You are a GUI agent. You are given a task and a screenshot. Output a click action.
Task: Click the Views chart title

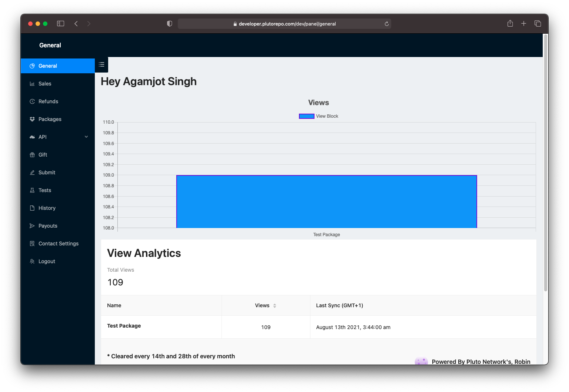(x=319, y=103)
